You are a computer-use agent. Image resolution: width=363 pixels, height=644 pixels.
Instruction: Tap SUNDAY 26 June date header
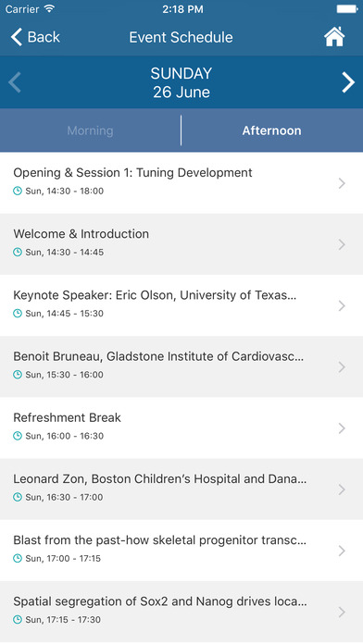181,82
